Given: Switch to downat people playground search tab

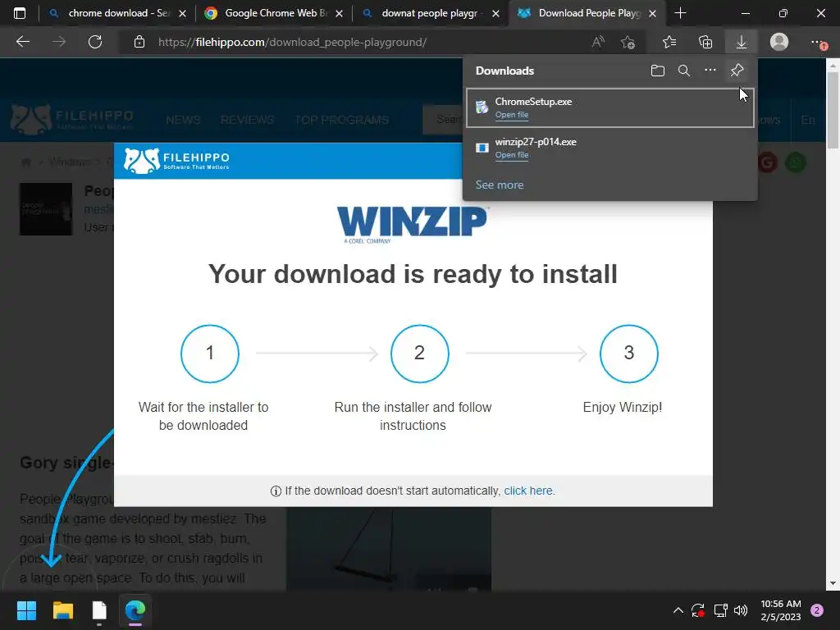Looking at the screenshot, I should pyautogui.click(x=430, y=13).
